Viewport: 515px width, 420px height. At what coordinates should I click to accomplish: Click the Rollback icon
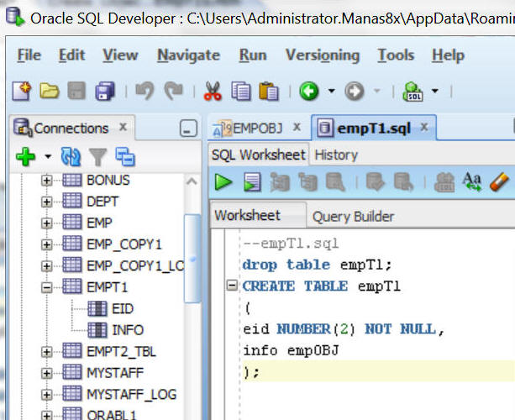403,182
